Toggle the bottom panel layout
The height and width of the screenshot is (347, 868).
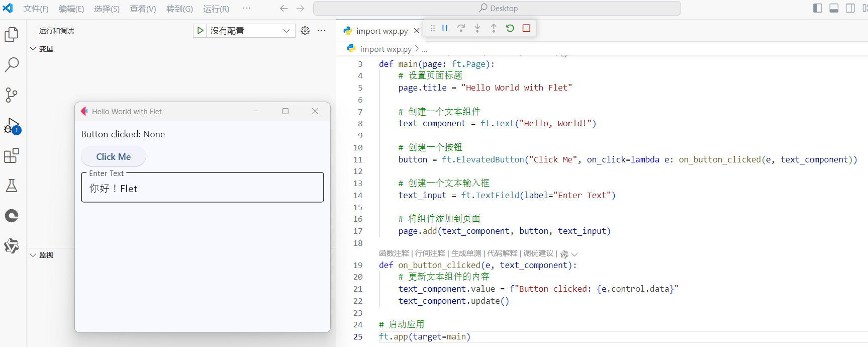pos(834,8)
